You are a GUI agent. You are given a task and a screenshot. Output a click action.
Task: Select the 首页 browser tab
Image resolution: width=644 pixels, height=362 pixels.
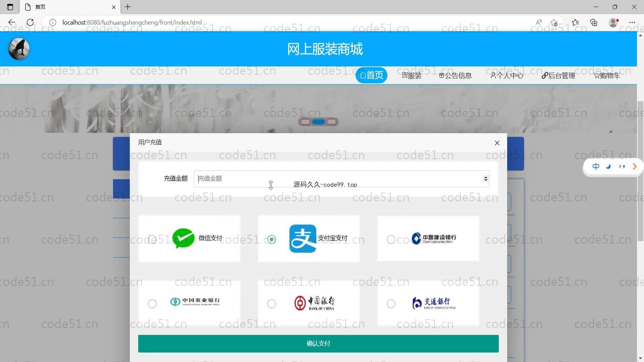(70, 7)
